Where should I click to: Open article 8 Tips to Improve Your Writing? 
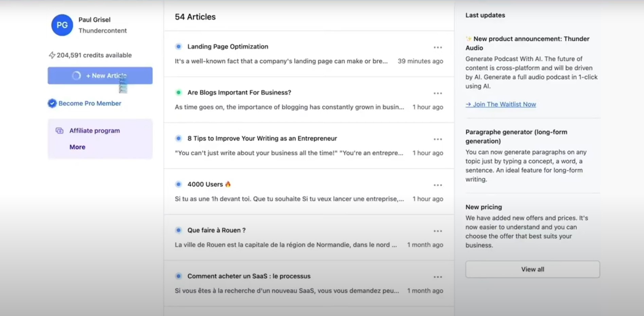[262, 138]
